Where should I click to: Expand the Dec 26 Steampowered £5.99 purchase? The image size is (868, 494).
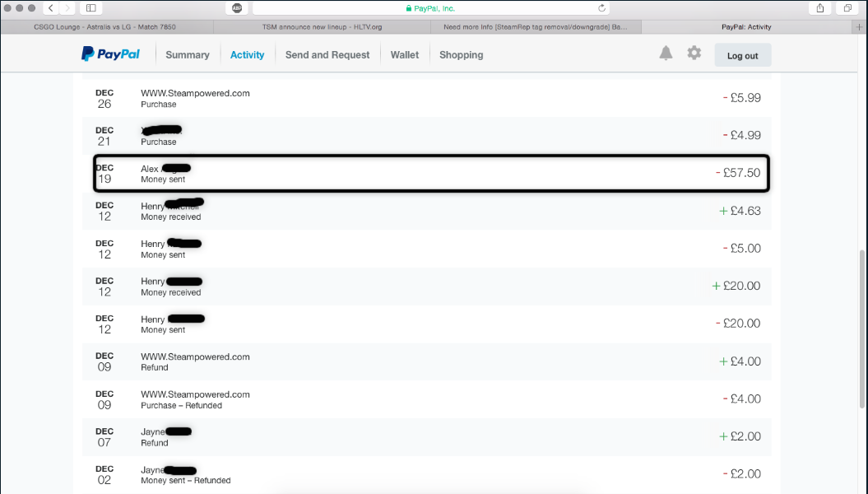tap(427, 98)
